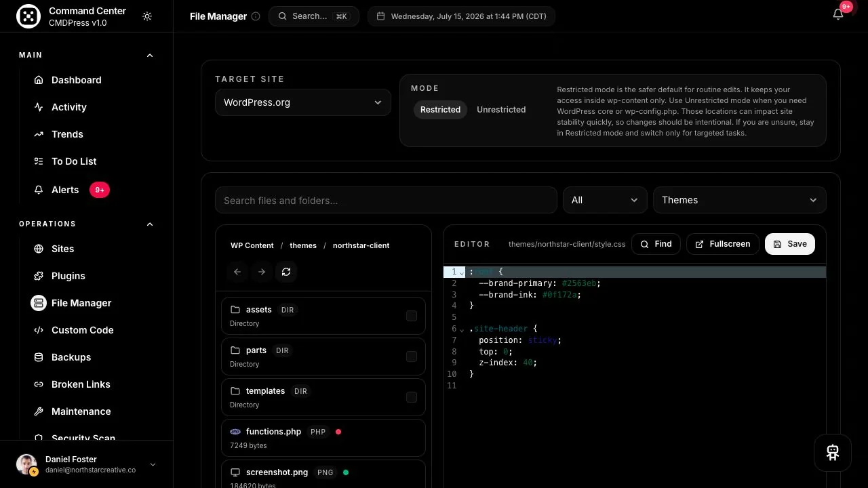Click the themes breadcrumb
Screen dimensions: 868x488
(x=303, y=245)
